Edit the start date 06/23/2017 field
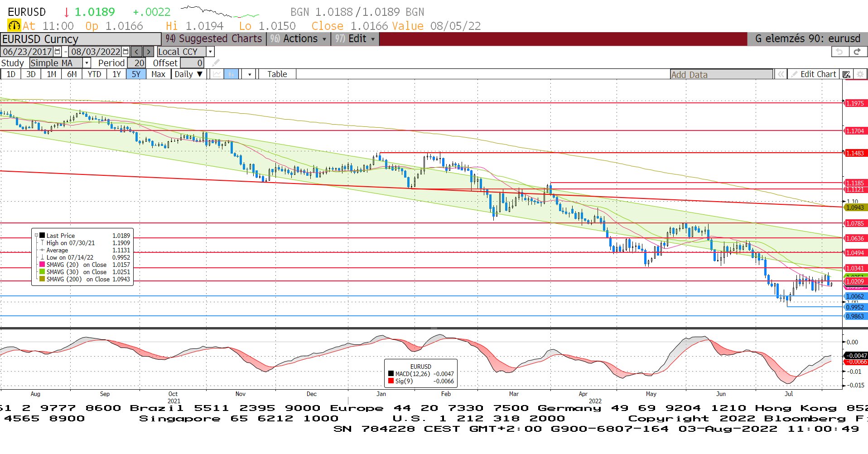Viewport: 868px width, 454px height. click(27, 52)
